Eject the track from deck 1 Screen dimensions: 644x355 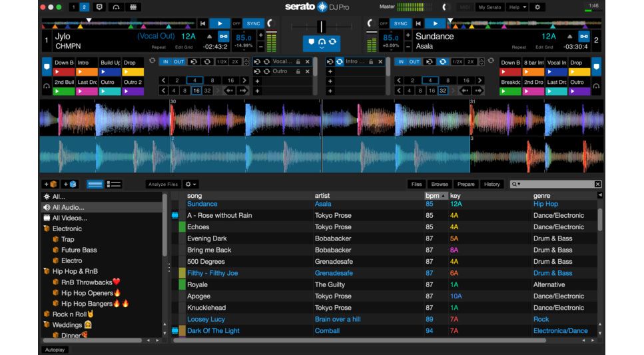point(210,37)
